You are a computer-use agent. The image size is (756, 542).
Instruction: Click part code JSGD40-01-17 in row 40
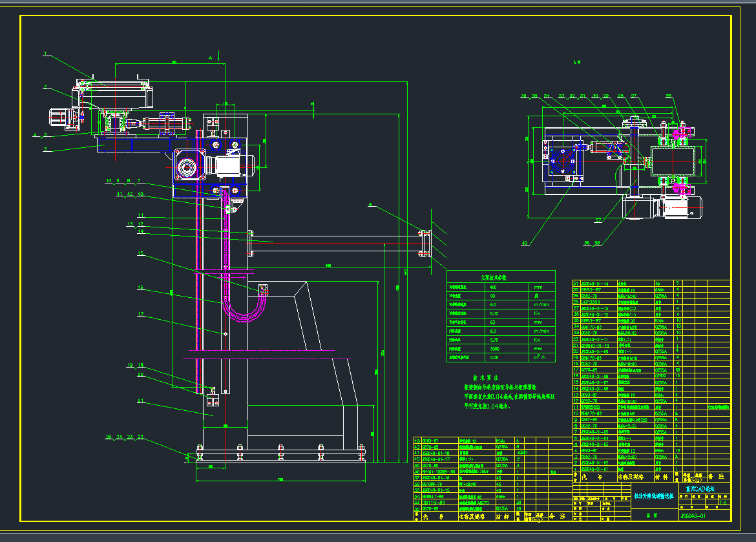point(436,459)
